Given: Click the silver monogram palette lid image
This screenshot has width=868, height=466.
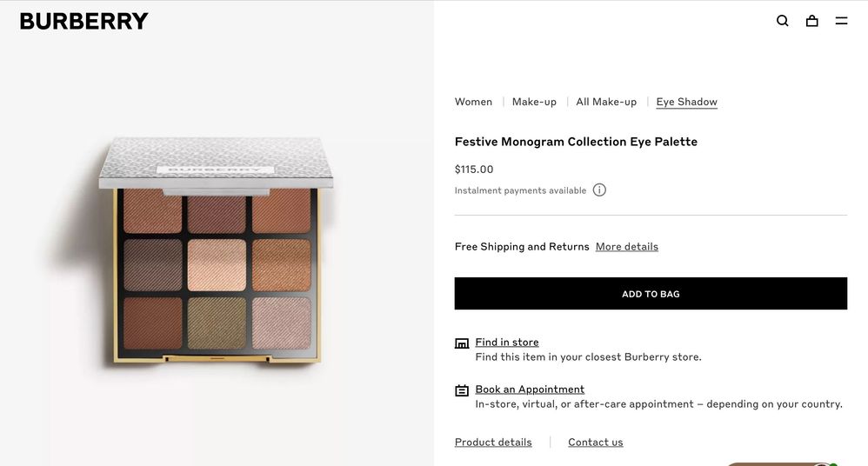Looking at the screenshot, I should (x=217, y=163).
